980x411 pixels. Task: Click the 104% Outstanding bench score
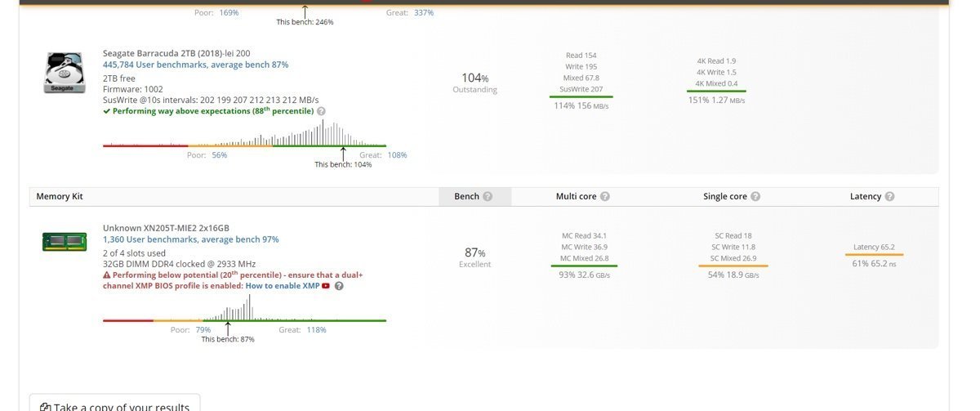pos(474,83)
